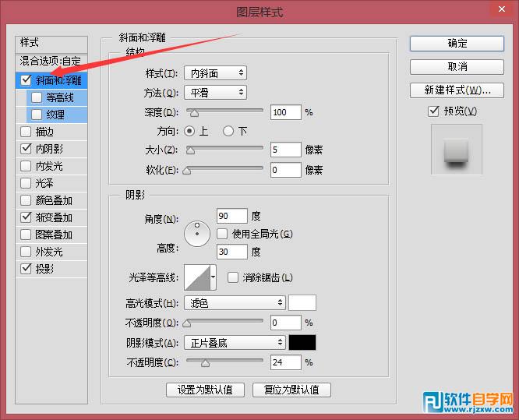Open the 描边 settings entry

click(x=44, y=132)
